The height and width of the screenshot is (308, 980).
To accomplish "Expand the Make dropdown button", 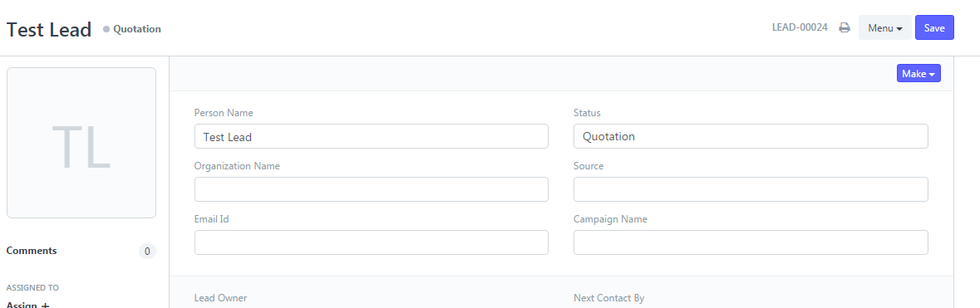I will point(918,74).
